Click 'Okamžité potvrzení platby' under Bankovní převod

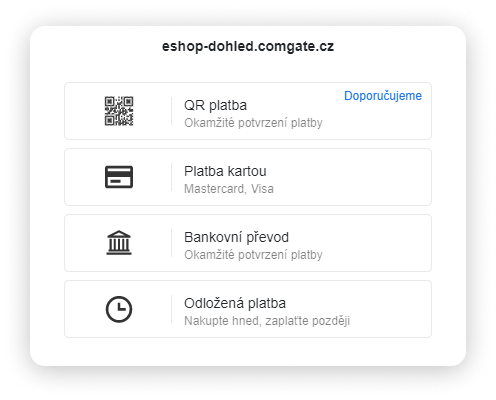click(253, 255)
